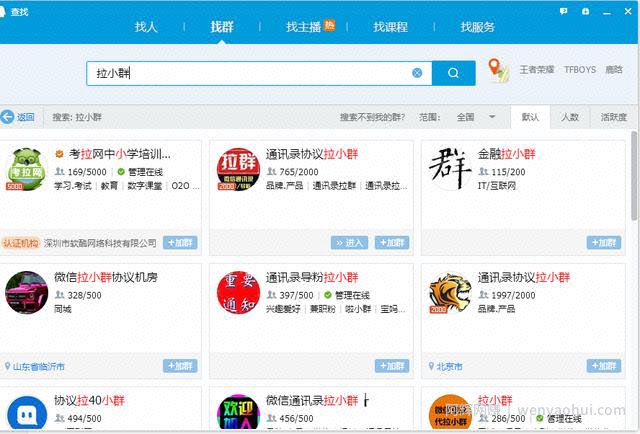Screen dimensions: 640x434
Task: Click the back arrow icon
Action: [7, 117]
